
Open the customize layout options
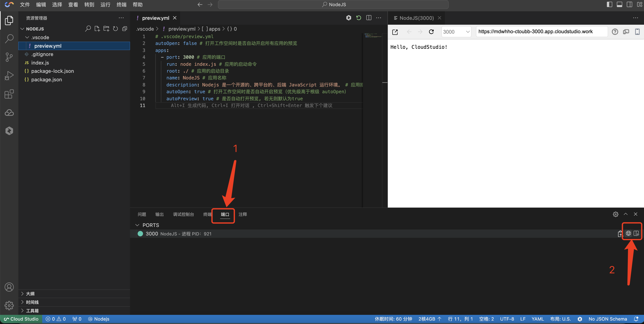point(640,4)
